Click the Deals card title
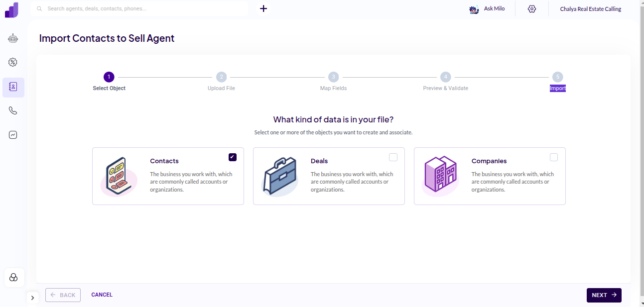Screen dimensions: 644x307 pyautogui.click(x=319, y=161)
